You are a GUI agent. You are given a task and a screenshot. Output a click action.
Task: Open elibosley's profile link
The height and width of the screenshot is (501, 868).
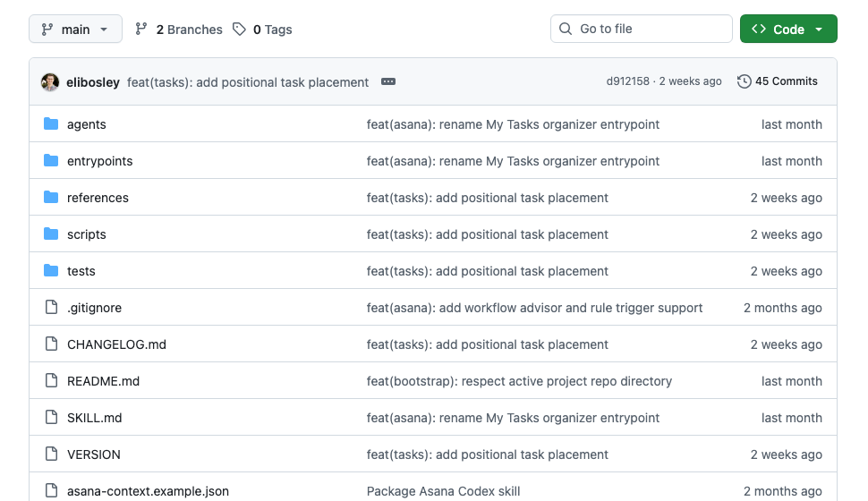point(93,82)
